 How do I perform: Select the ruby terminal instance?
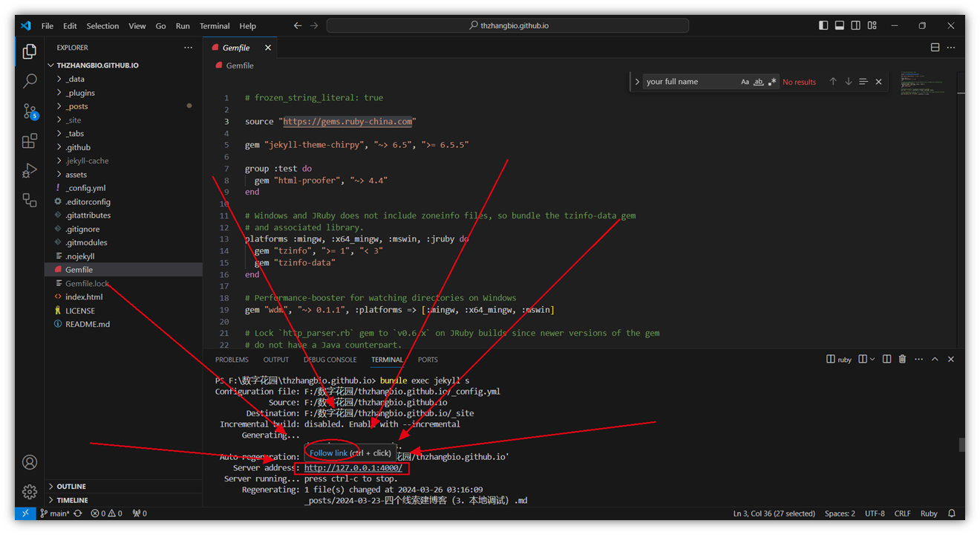click(839, 360)
